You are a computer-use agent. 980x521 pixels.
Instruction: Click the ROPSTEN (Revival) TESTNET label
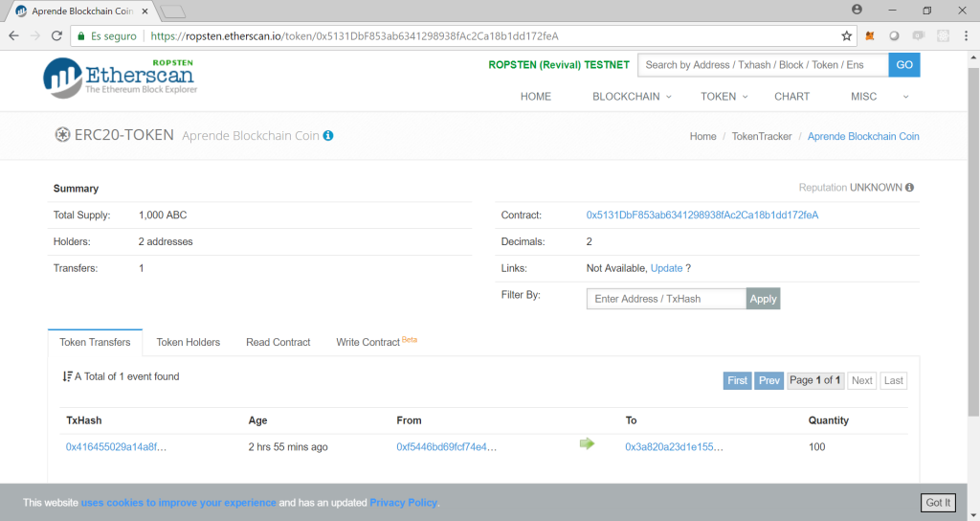pyautogui.click(x=559, y=65)
